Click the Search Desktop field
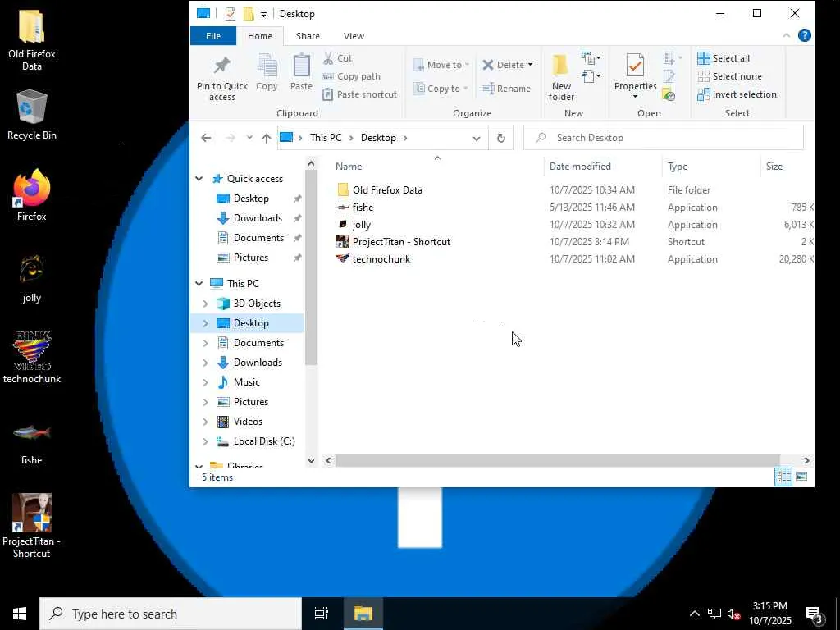The width and height of the screenshot is (840, 630). click(663, 138)
